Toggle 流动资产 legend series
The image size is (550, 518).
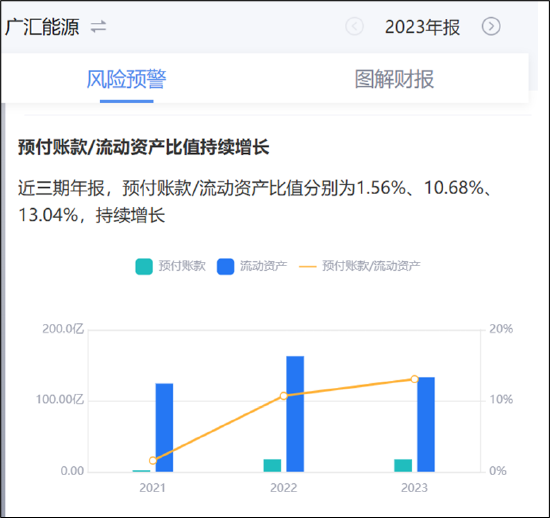pyautogui.click(x=252, y=266)
